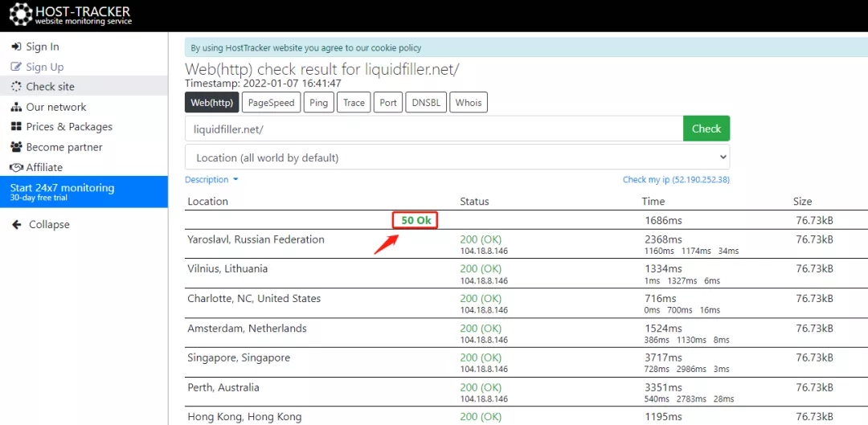
Task: Click the 716ms time value
Action: pyautogui.click(x=661, y=299)
